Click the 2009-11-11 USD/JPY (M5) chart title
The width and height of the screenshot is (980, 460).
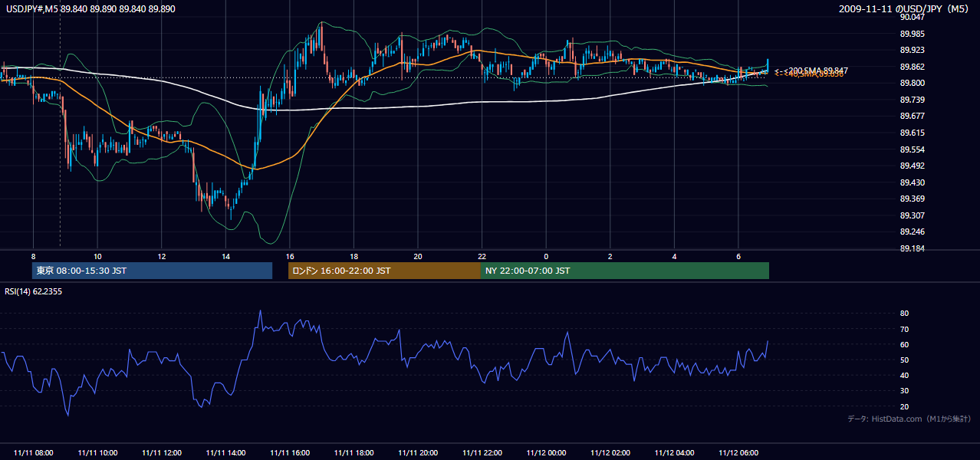[x=905, y=8]
